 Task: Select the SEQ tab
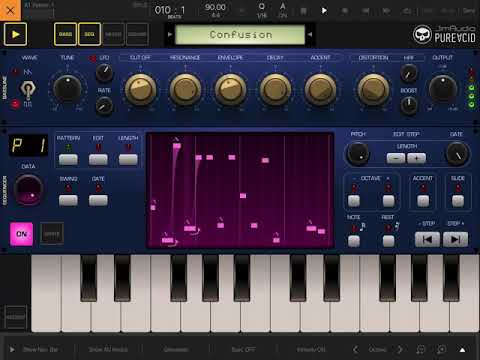point(89,34)
